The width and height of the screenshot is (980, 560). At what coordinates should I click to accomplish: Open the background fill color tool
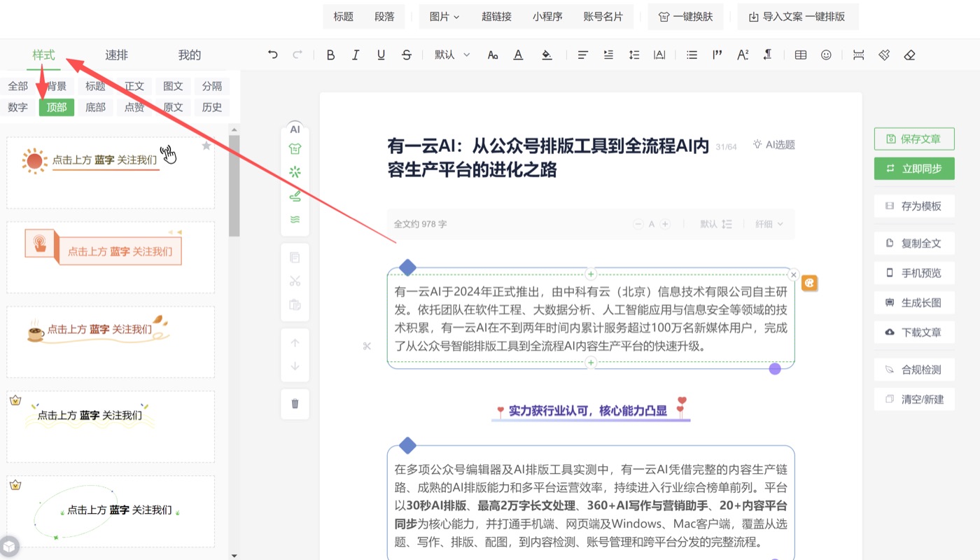tap(547, 55)
